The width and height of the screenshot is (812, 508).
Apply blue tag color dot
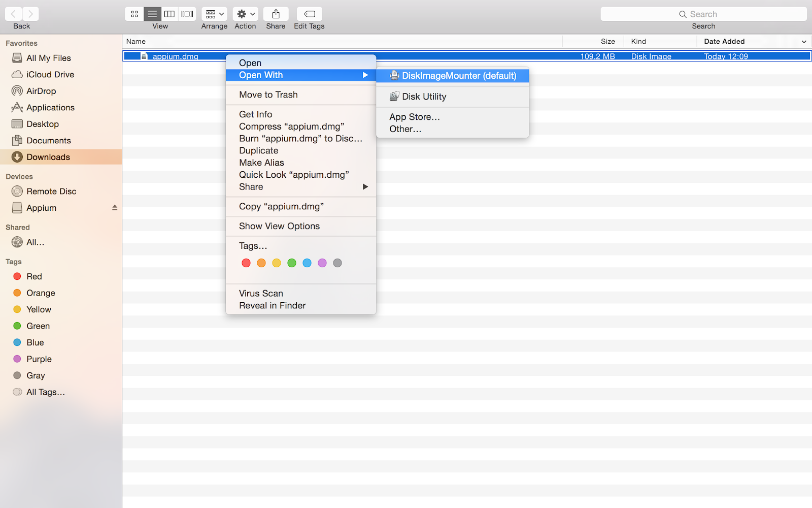tap(307, 263)
